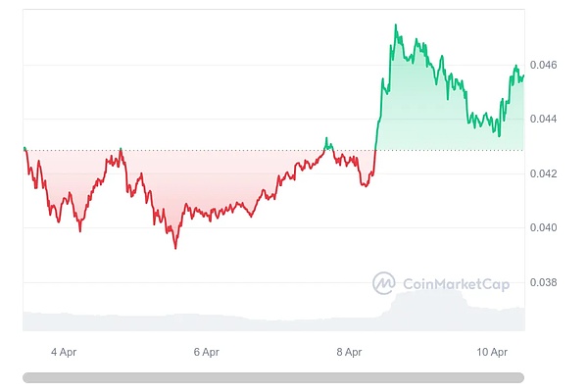
Task: Click the 0.040 price axis label
Action: [546, 227]
